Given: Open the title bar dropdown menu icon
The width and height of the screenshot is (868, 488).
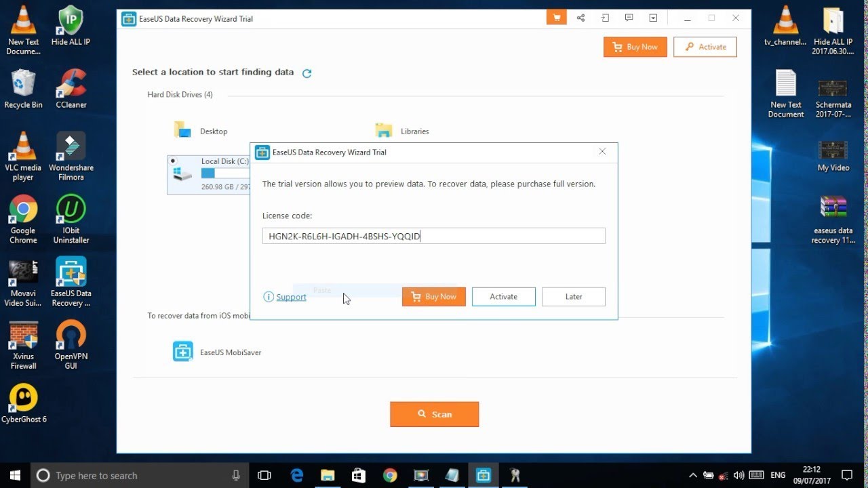Looking at the screenshot, I should [x=653, y=18].
